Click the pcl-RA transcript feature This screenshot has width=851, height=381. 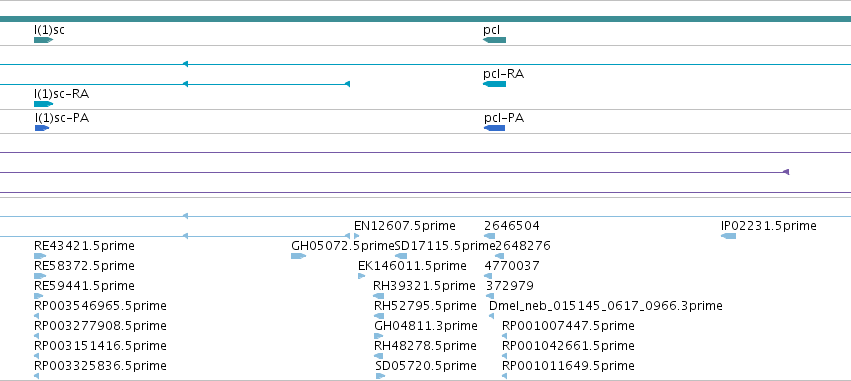(x=494, y=84)
